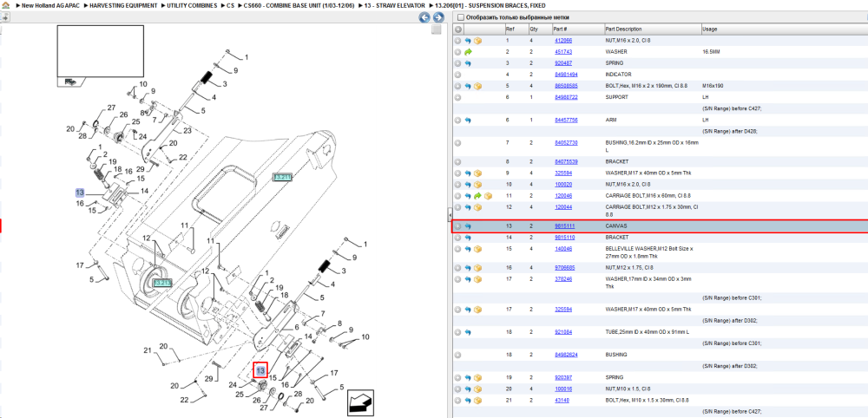This screenshot has width=868, height=418.
Task: Click blue arrow icon for ARM 84457756
Action: coord(468,120)
